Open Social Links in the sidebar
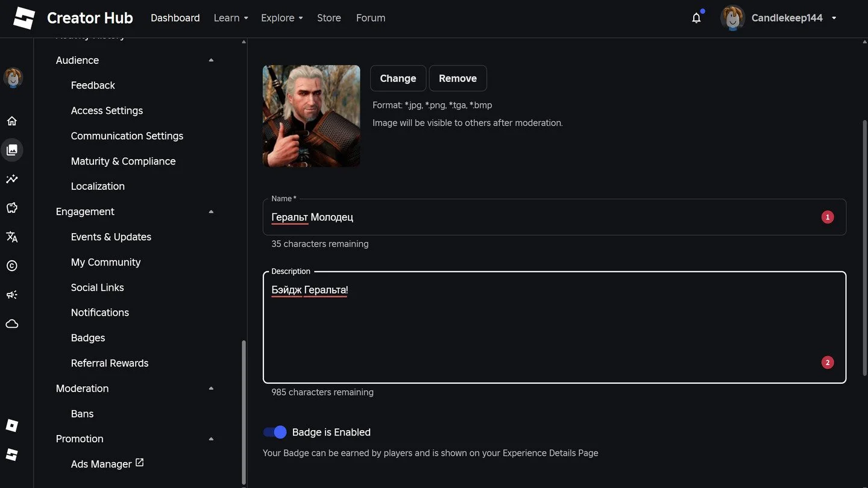 [98, 287]
